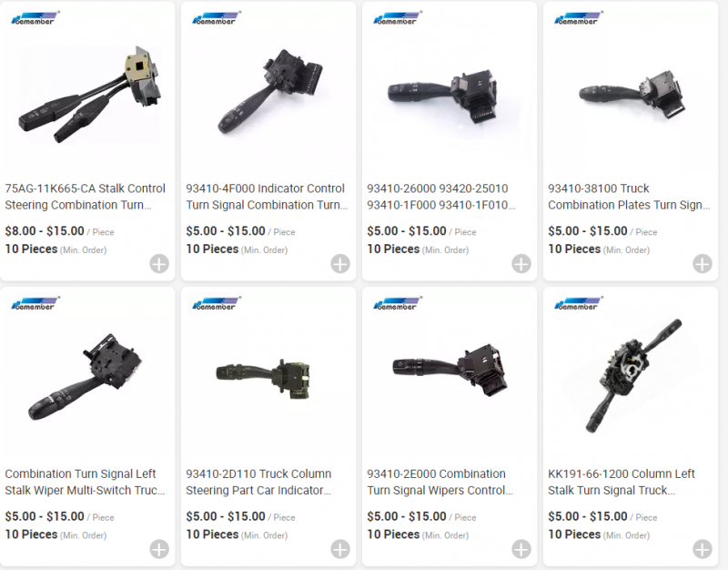Add 93410-2D110 Truck Column item with plus icon
The image size is (728, 570).
(340, 549)
